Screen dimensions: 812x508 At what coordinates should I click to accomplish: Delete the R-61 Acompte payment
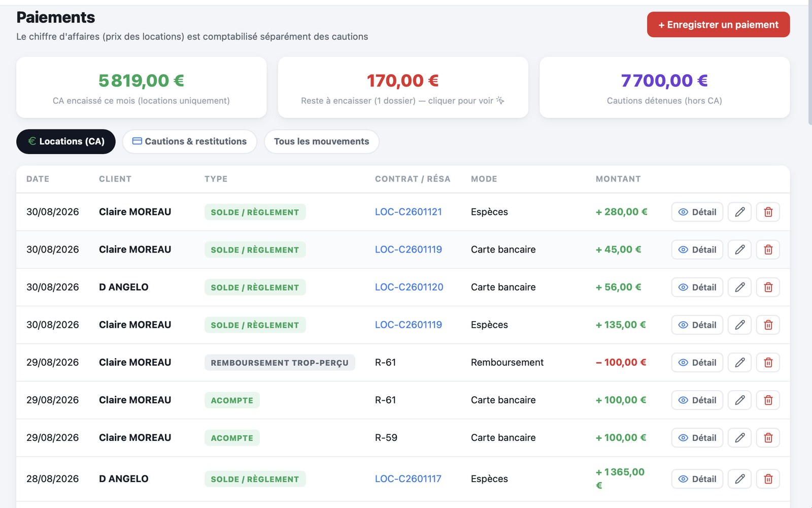tap(768, 400)
